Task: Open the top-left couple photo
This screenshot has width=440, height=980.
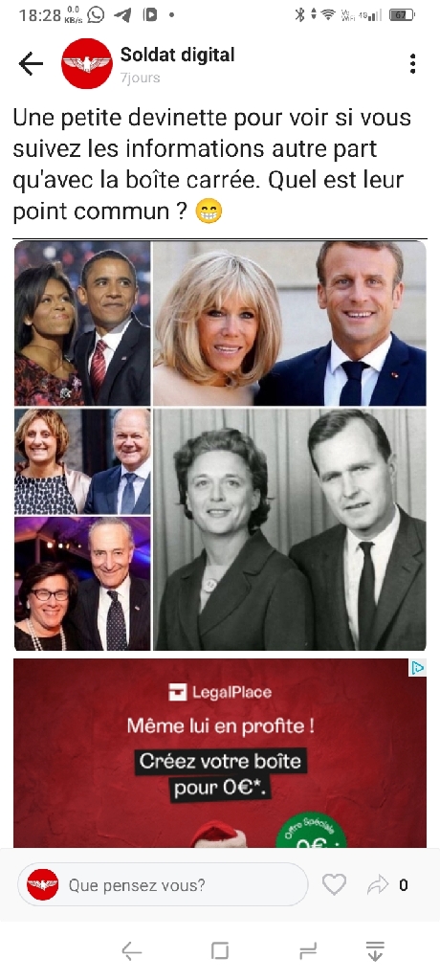Action: click(82, 323)
